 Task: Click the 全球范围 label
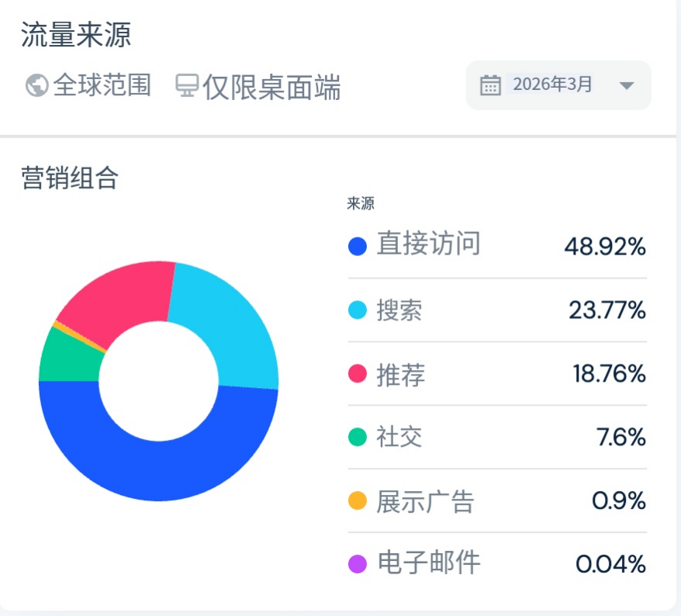click(102, 85)
